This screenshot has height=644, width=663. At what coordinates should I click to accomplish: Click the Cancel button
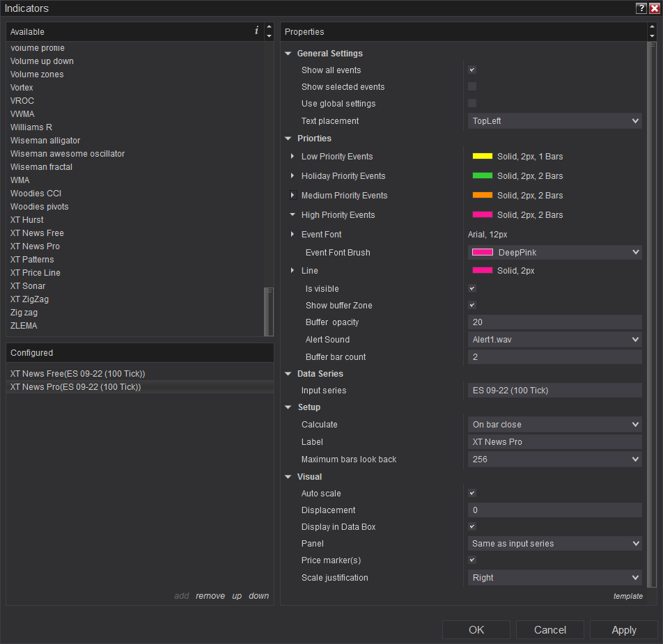point(549,629)
